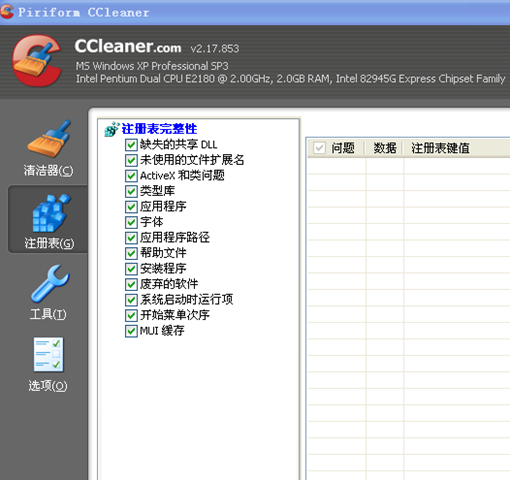Click the 注册表完整性 tree heading

coord(159,129)
